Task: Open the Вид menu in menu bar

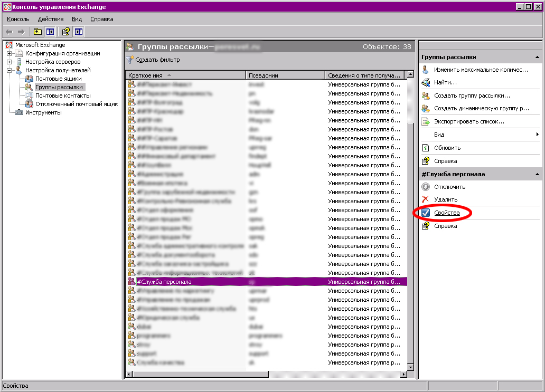Action: pyautogui.click(x=77, y=19)
